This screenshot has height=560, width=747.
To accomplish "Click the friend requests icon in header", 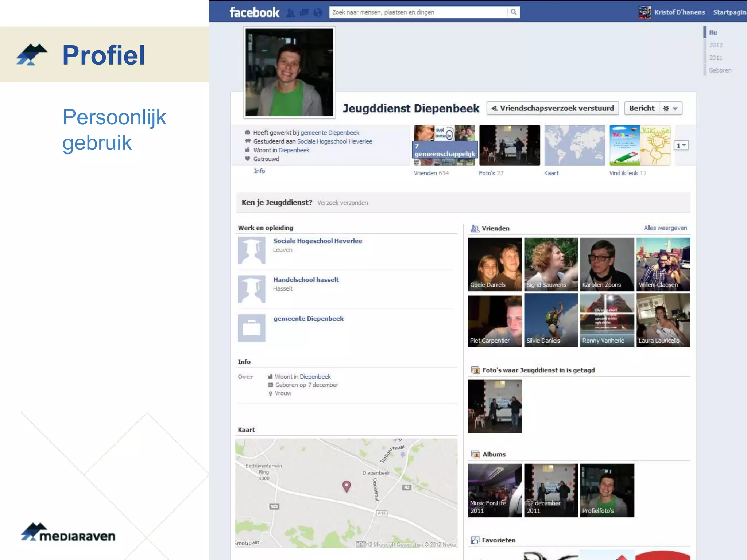I will click(x=290, y=13).
